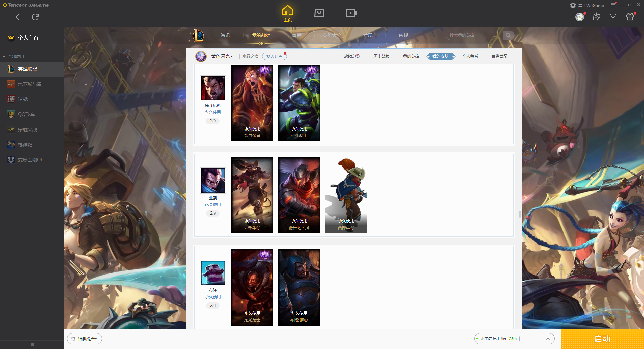The height and width of the screenshot is (349, 644).
Task: Select 逆战 in the game list
Action: point(32,99)
